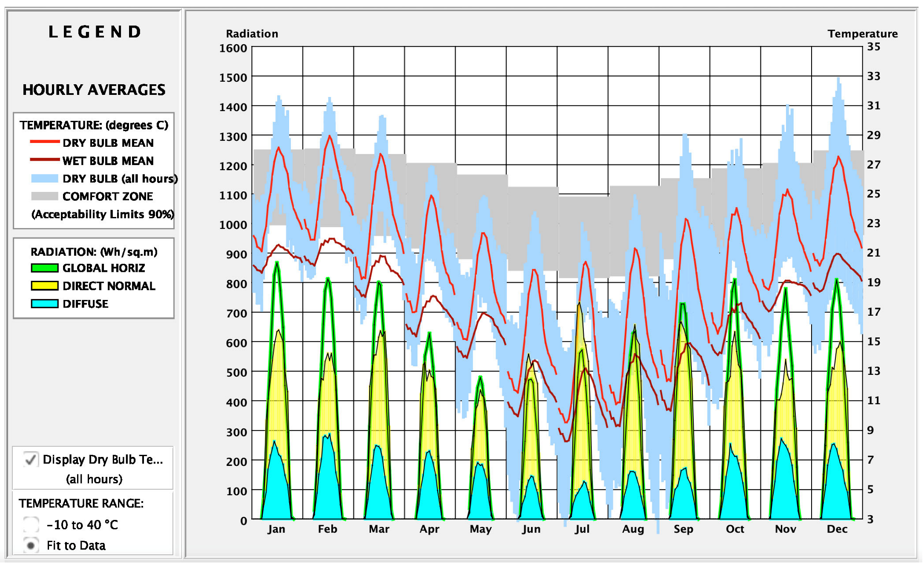Click the Dec month label on the axis
The image size is (924, 568).
[x=837, y=529]
